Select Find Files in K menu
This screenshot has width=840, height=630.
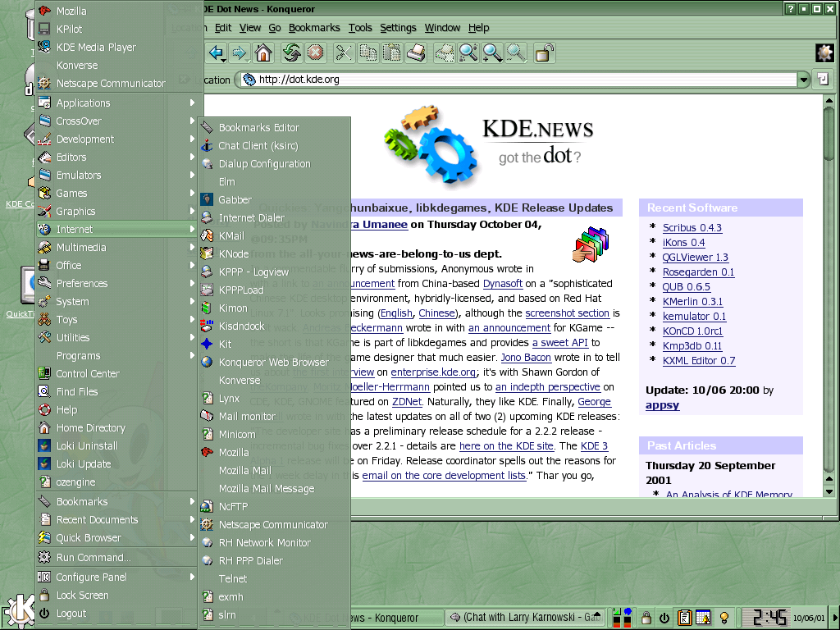(x=116, y=391)
